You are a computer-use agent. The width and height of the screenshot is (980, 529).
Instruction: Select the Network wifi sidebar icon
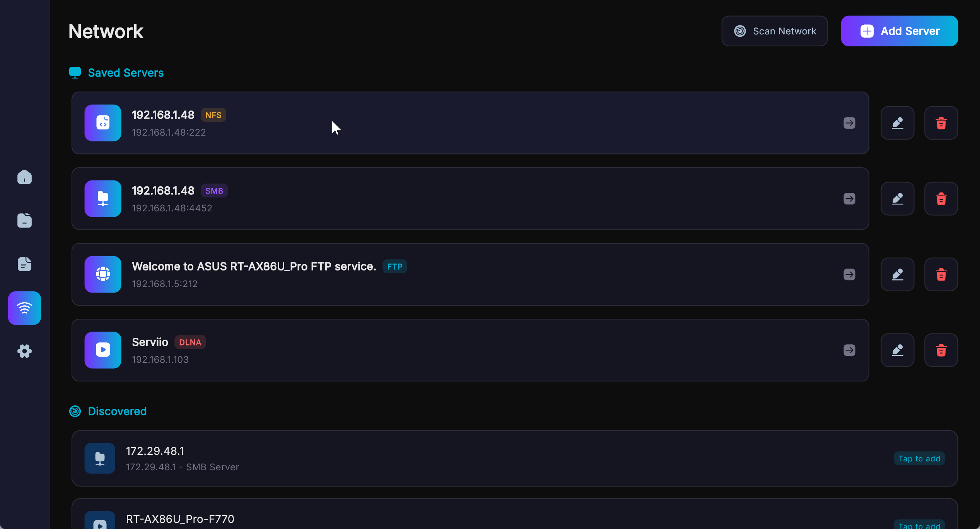click(x=24, y=308)
